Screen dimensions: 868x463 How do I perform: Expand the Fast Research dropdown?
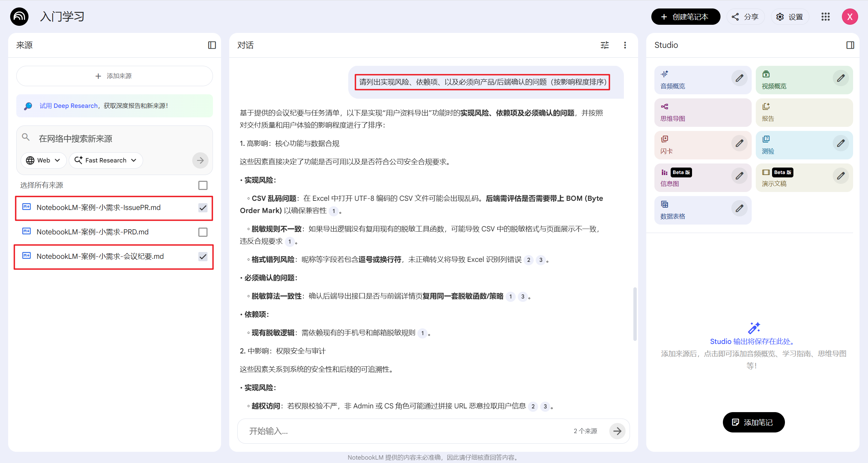coord(106,160)
